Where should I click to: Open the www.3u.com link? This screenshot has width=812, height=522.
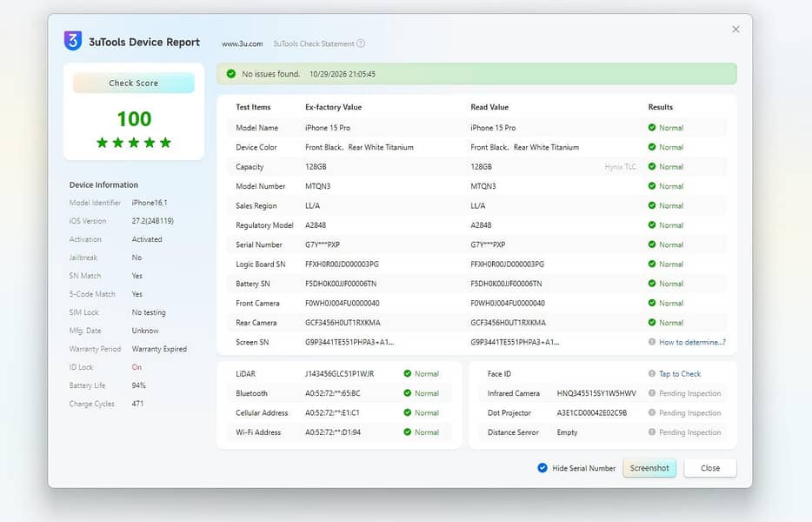(x=243, y=44)
